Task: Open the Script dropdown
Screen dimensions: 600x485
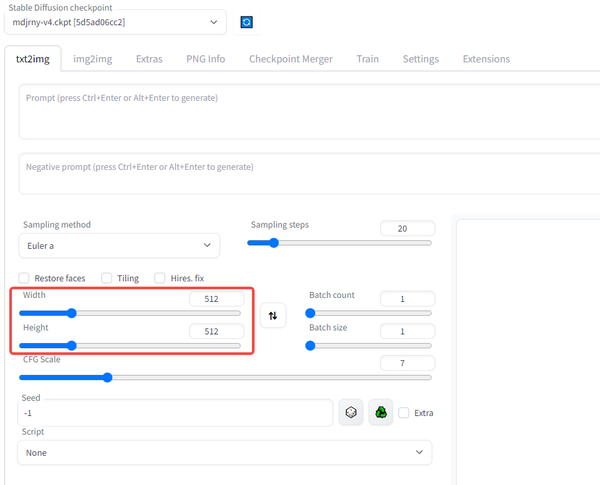Action: (224, 453)
